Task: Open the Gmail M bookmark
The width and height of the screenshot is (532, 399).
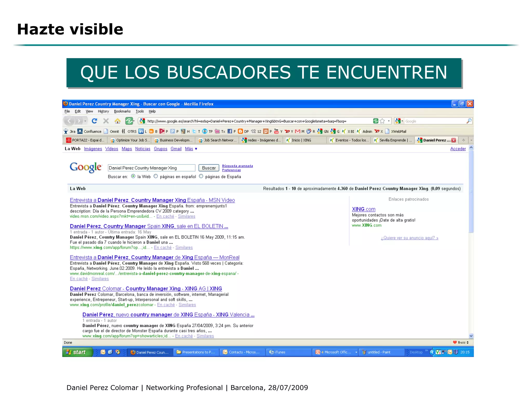Action: 300,131
